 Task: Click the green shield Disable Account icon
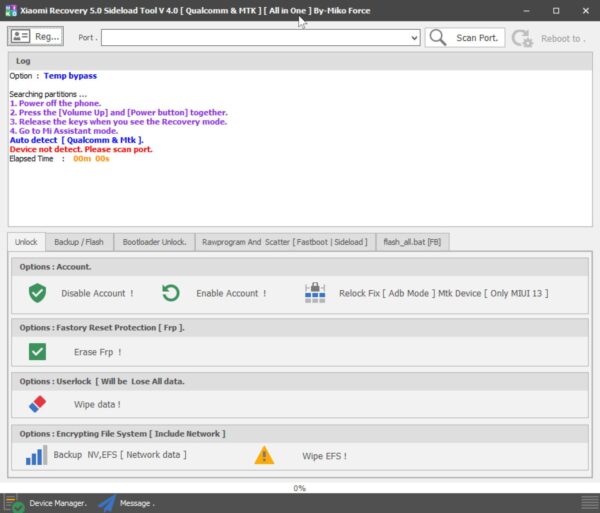click(x=37, y=293)
